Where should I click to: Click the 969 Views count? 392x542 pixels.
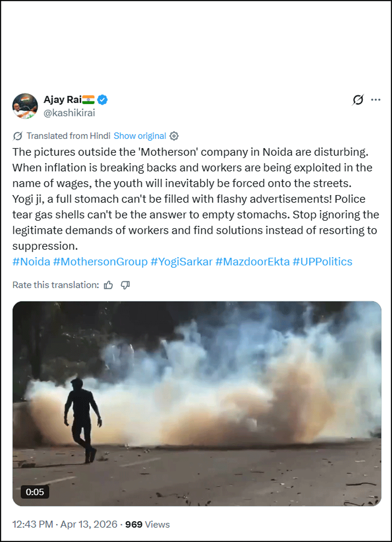tap(148, 524)
